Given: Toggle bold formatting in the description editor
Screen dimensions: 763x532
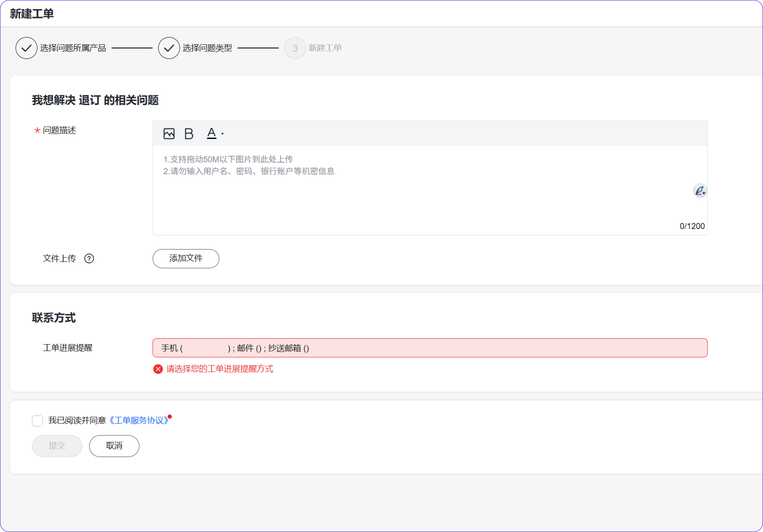Looking at the screenshot, I should point(189,134).
